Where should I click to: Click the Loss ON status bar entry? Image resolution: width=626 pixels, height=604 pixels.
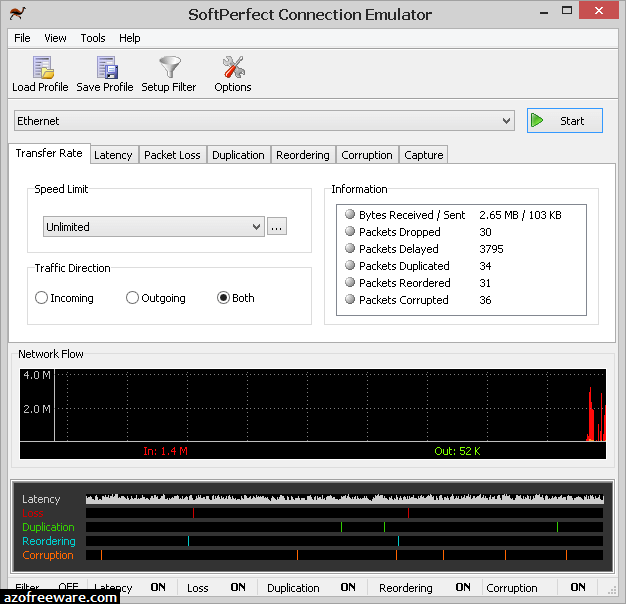(x=217, y=587)
